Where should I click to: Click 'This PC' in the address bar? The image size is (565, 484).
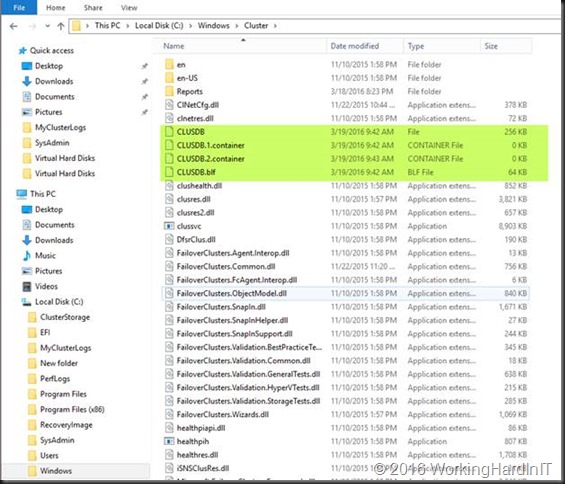[x=107, y=26]
